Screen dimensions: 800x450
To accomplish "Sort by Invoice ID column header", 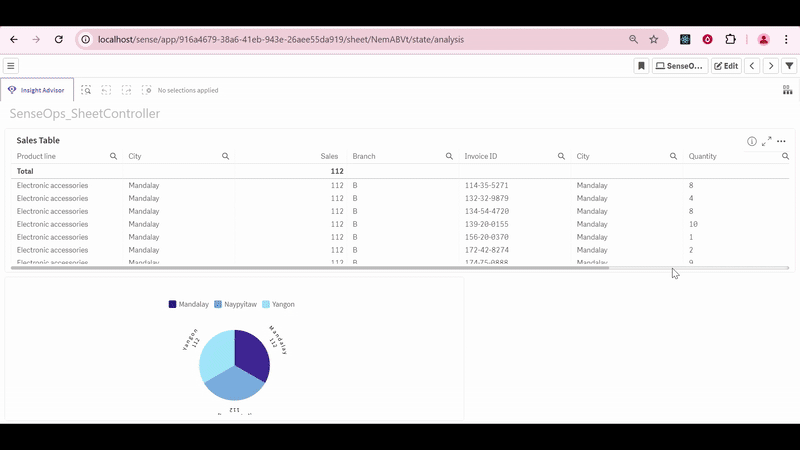I will coord(481,156).
